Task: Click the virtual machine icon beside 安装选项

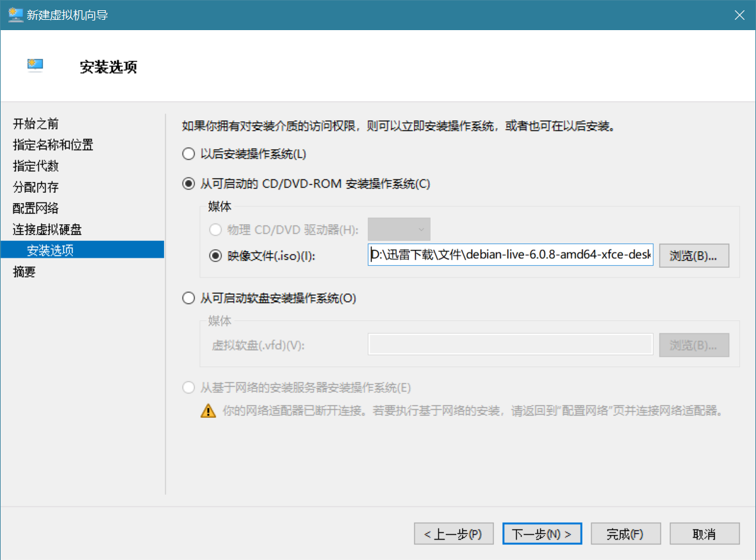Action: tap(35, 65)
